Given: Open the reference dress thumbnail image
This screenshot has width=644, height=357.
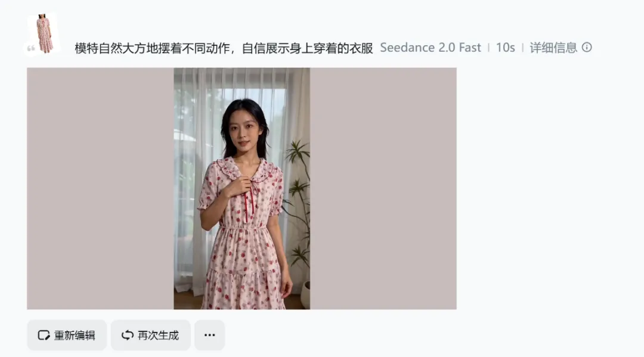Looking at the screenshot, I should pyautogui.click(x=44, y=33).
